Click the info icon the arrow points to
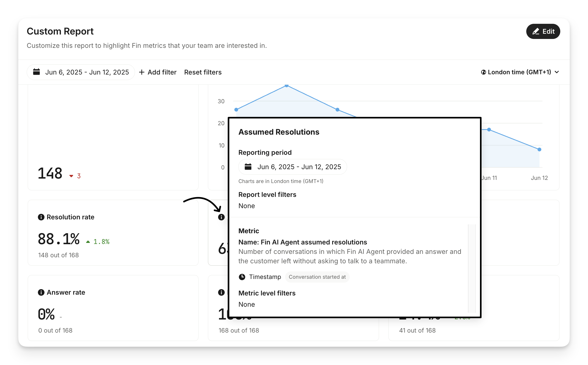The image size is (588, 365). (221, 217)
